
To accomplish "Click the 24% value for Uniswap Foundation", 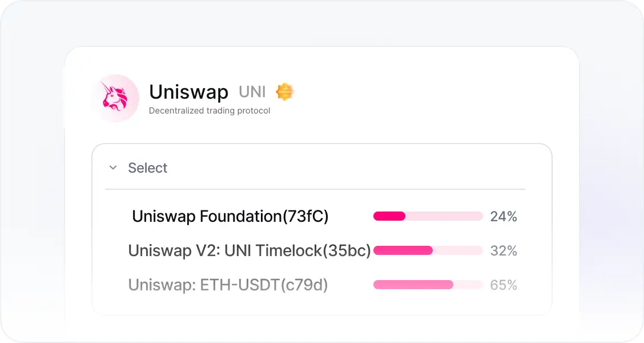I will coord(504,217).
